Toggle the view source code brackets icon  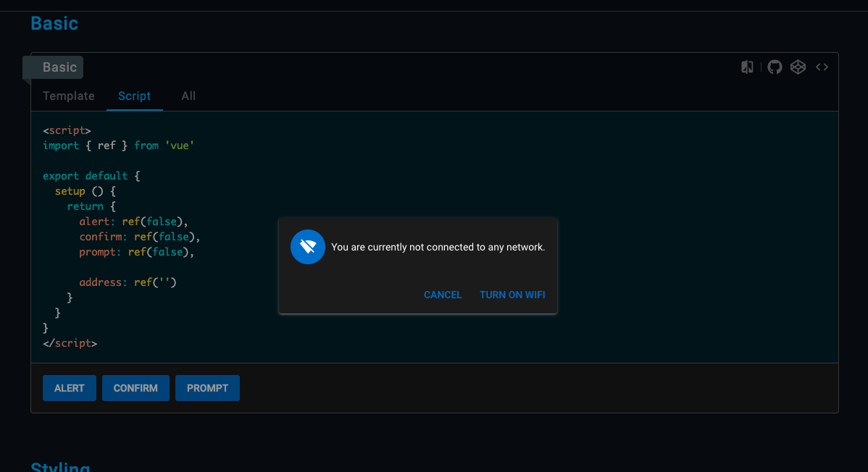pyautogui.click(x=822, y=67)
